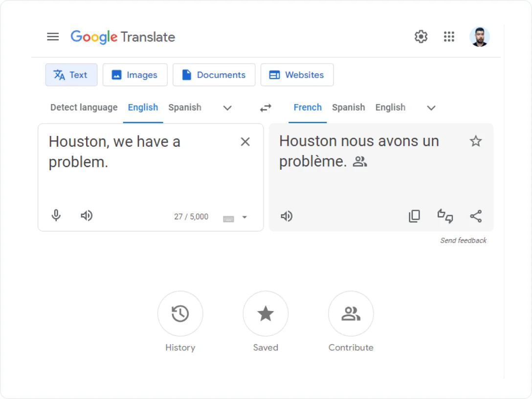Open translation History
532x399 pixels.
click(180, 314)
